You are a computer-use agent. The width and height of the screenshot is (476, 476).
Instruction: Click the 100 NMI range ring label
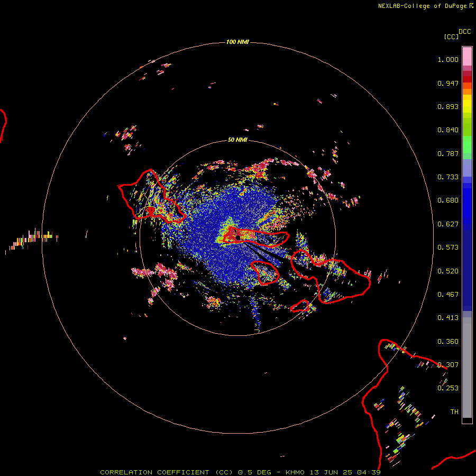tap(237, 42)
